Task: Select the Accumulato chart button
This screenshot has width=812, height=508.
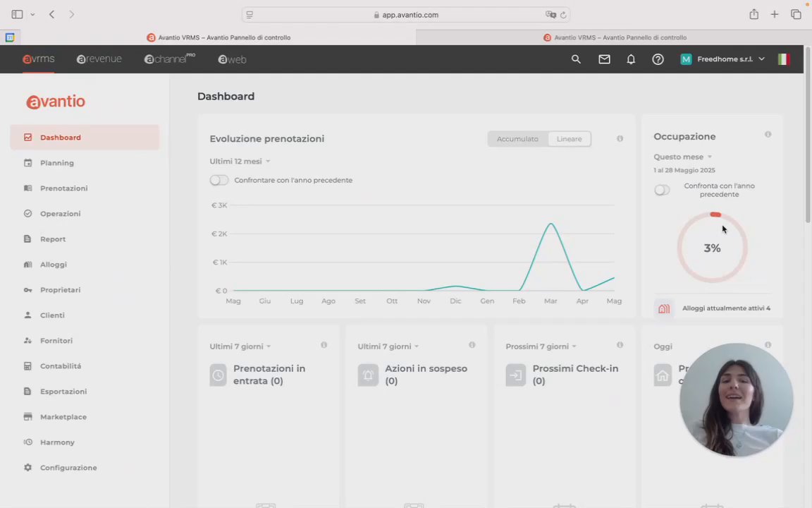Action: pos(517,139)
